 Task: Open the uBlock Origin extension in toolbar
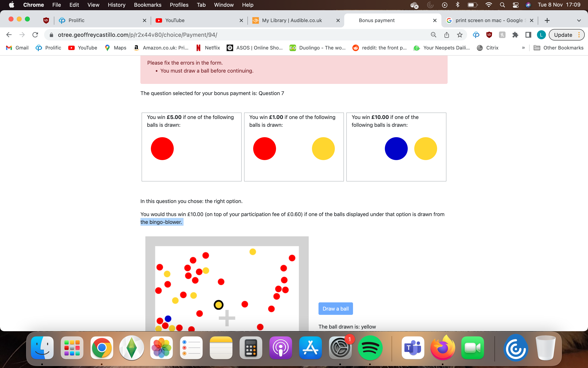[489, 35]
